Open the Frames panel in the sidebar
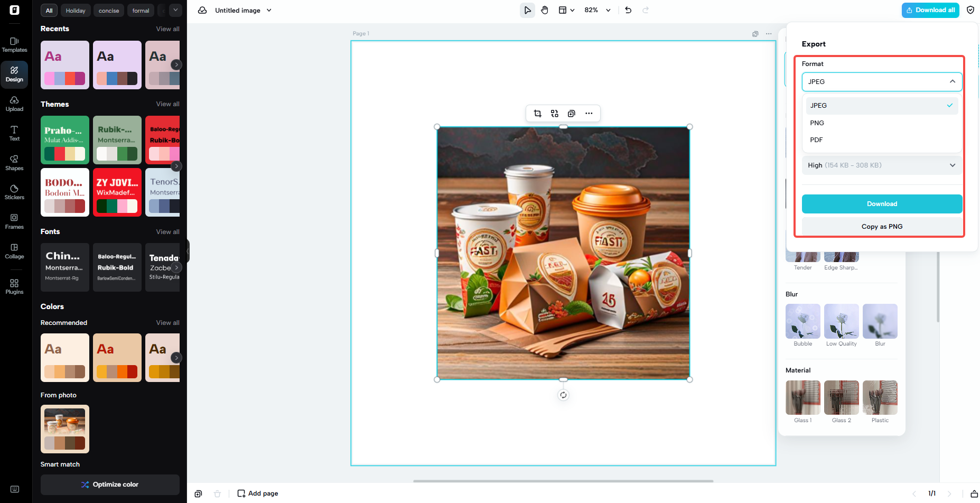 [x=14, y=220]
